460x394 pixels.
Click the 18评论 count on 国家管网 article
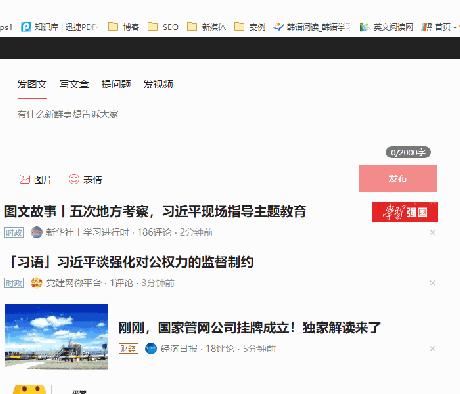pyautogui.click(x=220, y=349)
